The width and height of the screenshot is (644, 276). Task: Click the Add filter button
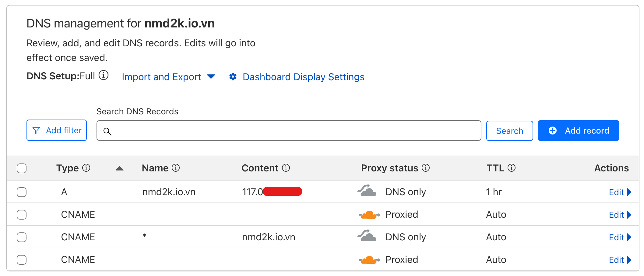click(57, 131)
